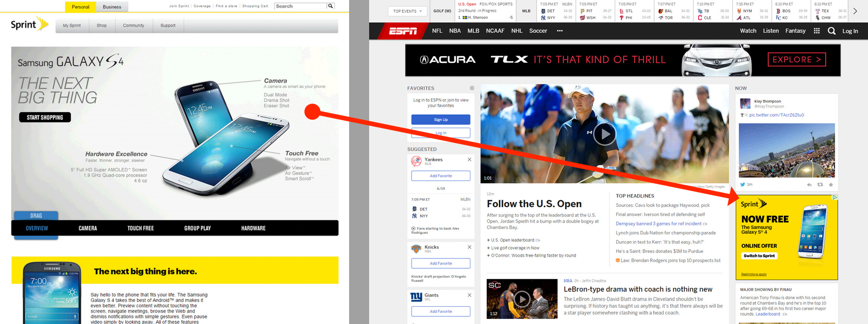Viewport: 868px width, 324px height.
Task: Click the Sprint search magnifier icon
Action: (x=331, y=6)
